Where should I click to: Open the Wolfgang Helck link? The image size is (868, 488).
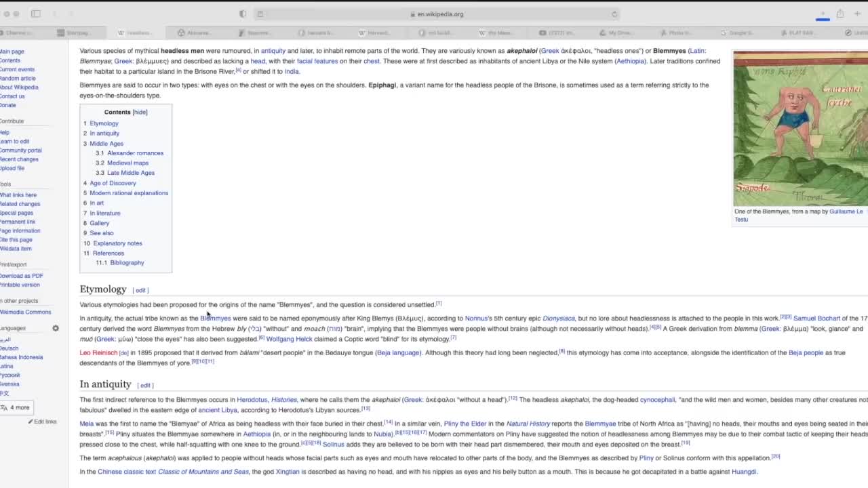tap(289, 339)
